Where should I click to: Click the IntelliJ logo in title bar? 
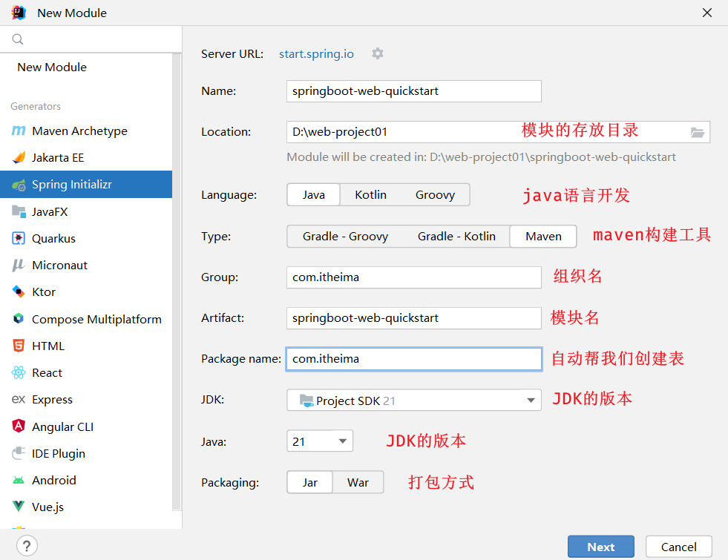19,13
